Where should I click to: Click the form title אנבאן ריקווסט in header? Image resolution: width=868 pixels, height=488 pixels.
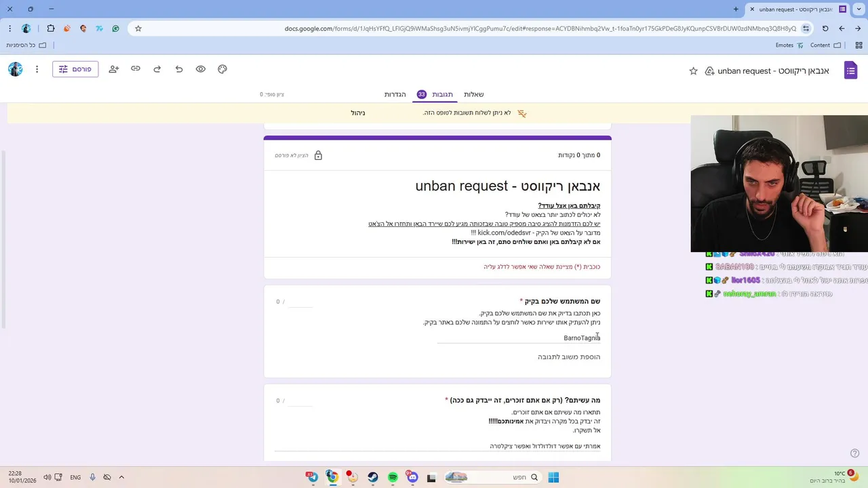(773, 70)
